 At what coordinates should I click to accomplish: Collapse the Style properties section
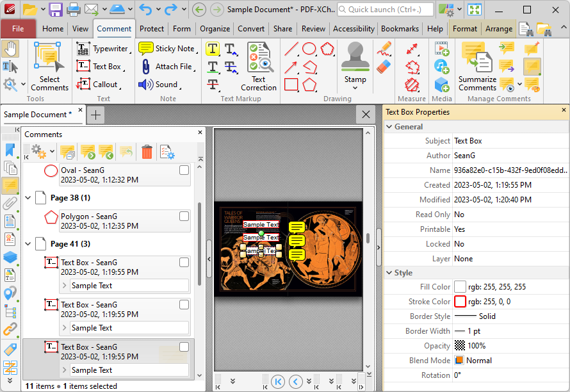tap(389, 273)
